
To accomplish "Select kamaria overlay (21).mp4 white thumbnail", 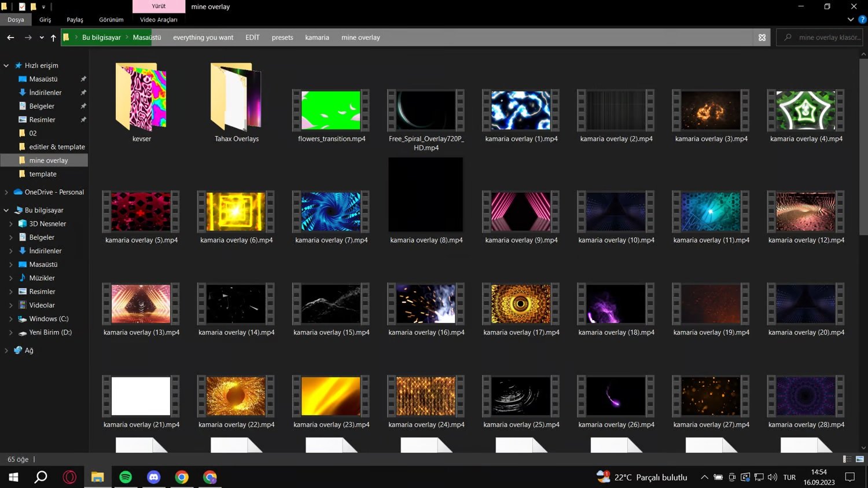I will point(141,396).
